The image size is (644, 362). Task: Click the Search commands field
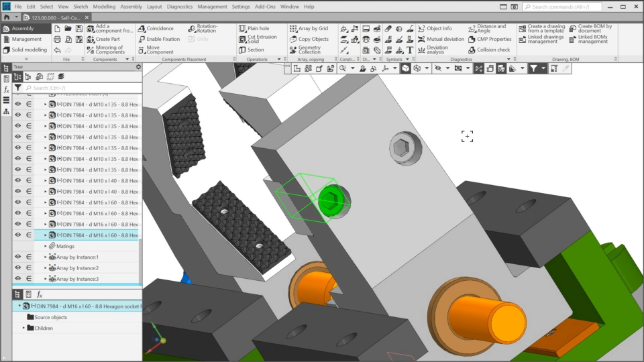tap(562, 7)
